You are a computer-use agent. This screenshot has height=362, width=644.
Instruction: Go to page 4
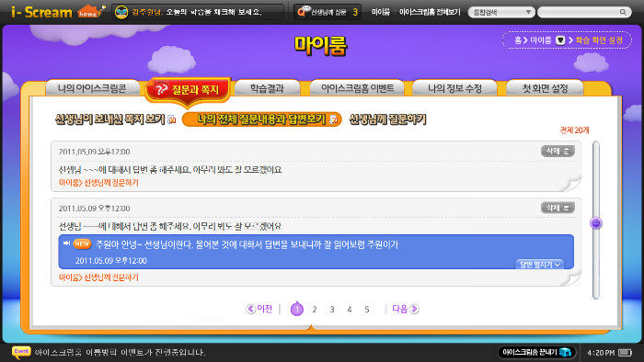tap(349, 310)
